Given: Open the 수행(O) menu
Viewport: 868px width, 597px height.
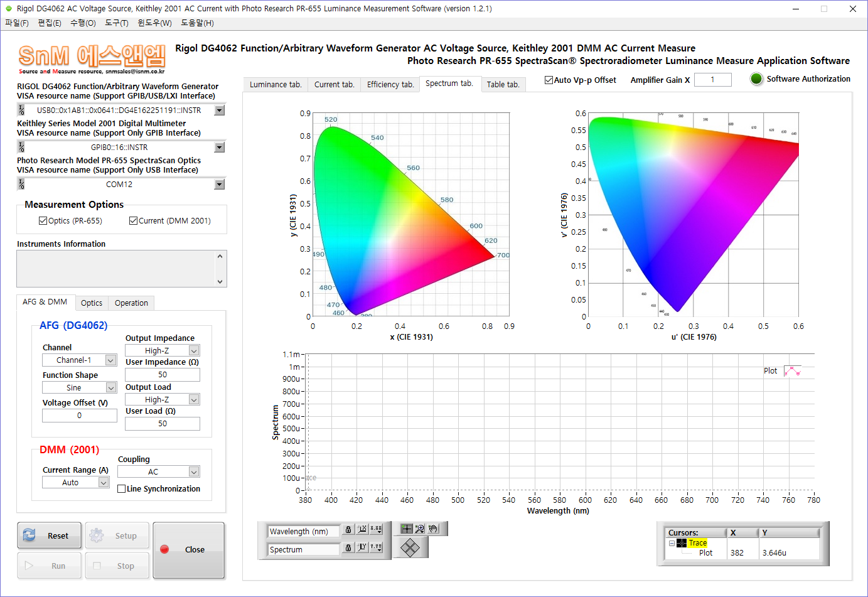Looking at the screenshot, I should tap(83, 23).
